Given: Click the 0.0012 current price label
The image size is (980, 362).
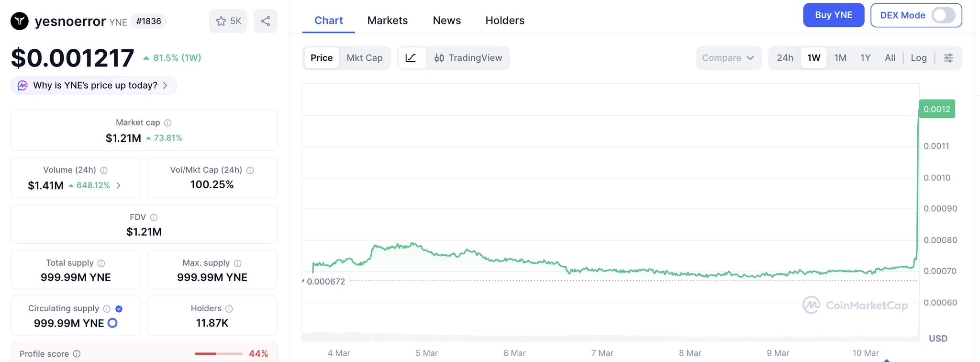Looking at the screenshot, I should coord(936,109).
